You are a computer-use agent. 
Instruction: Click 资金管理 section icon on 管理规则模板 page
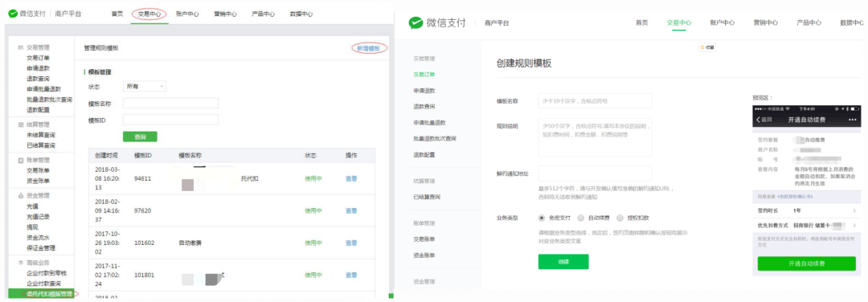pos(21,196)
